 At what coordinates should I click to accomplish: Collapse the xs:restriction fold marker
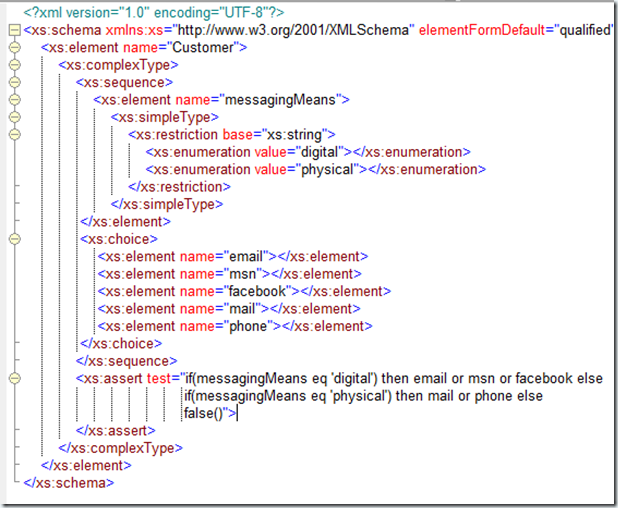(13, 134)
